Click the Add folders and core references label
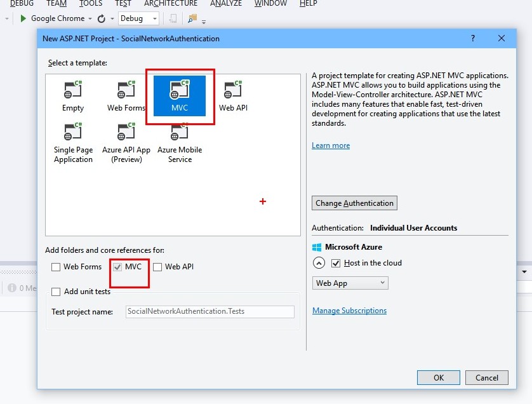Screen dimensions: 532x404 [105, 250]
